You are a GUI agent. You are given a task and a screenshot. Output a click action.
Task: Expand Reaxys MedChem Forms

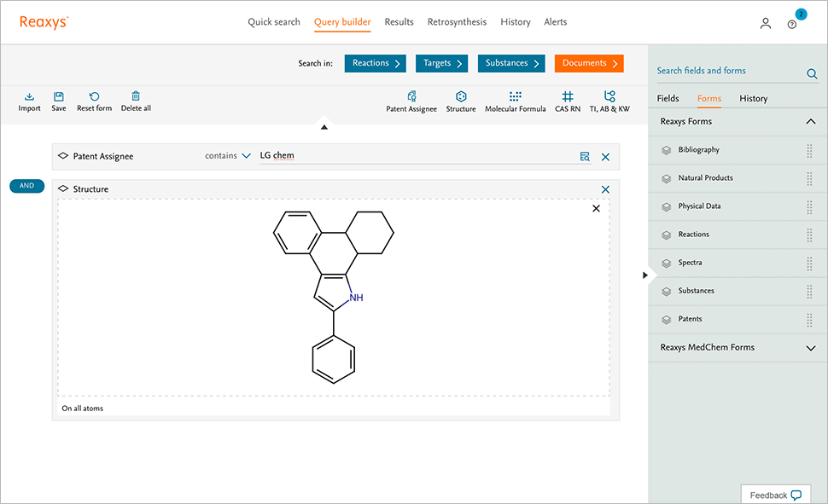[x=809, y=347]
